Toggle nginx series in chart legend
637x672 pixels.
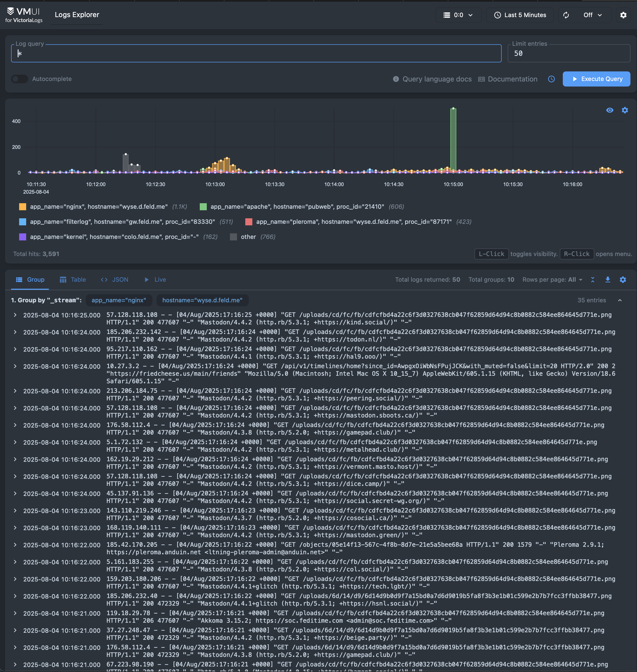98,207
